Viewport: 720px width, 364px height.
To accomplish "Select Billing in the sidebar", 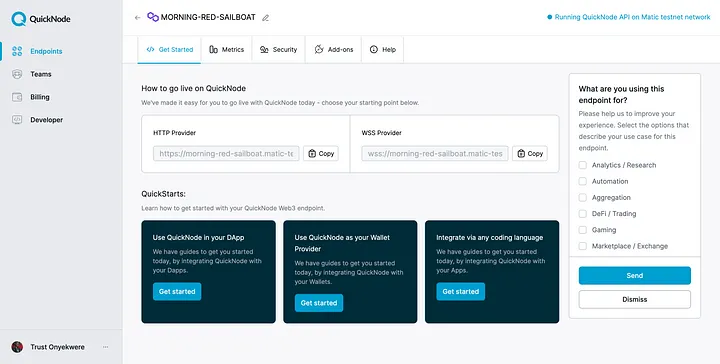I will tap(40, 97).
